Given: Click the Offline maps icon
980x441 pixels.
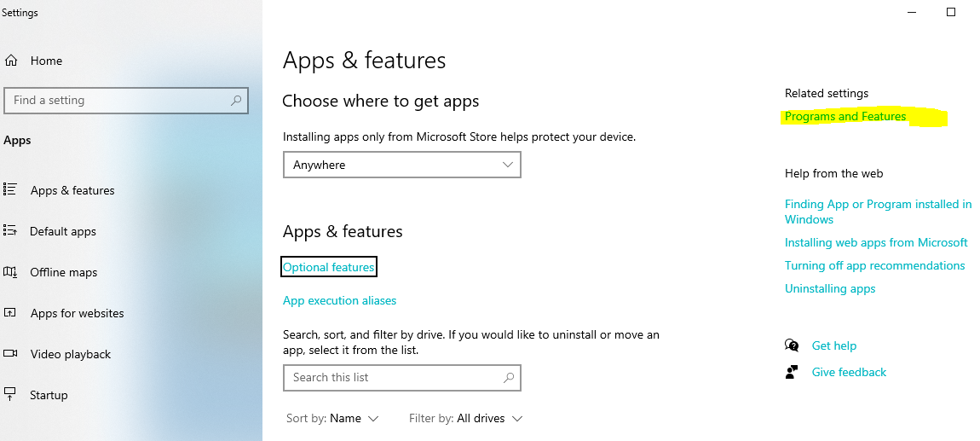Looking at the screenshot, I should [x=10, y=272].
